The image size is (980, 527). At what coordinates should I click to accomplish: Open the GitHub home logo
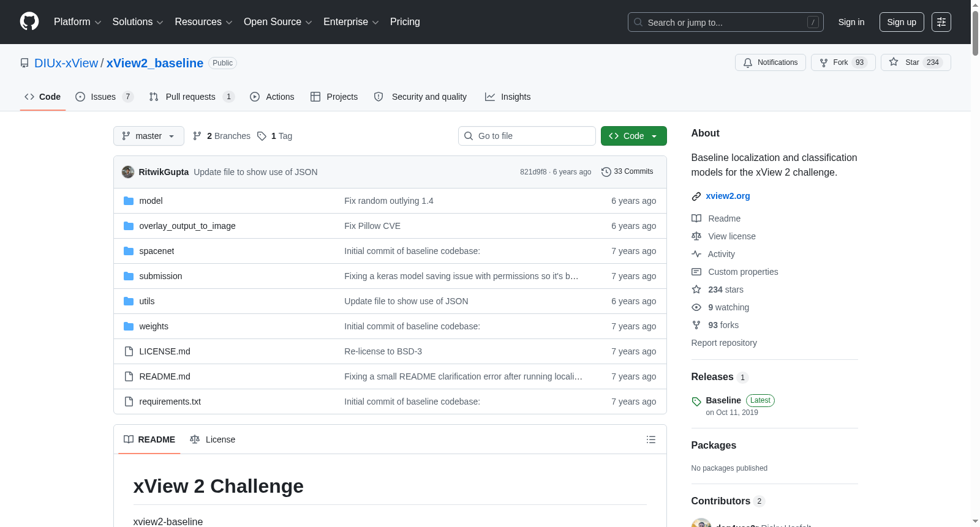29,21
